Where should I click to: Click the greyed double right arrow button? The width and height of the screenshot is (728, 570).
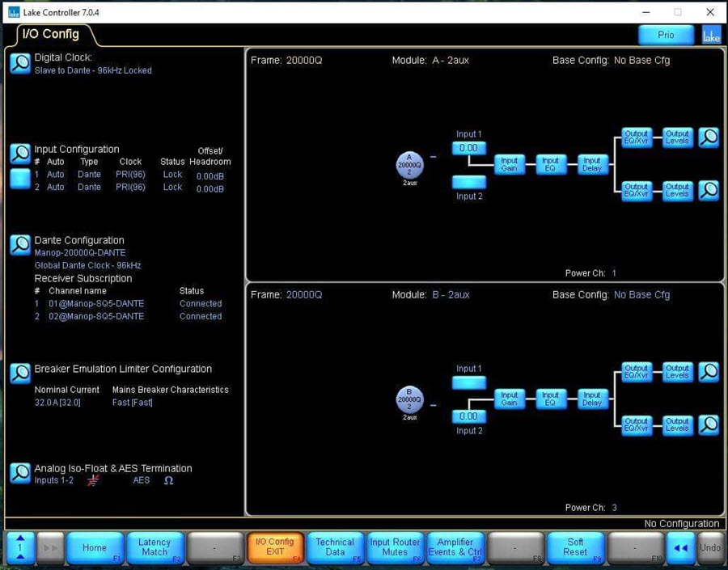pyautogui.click(x=50, y=548)
